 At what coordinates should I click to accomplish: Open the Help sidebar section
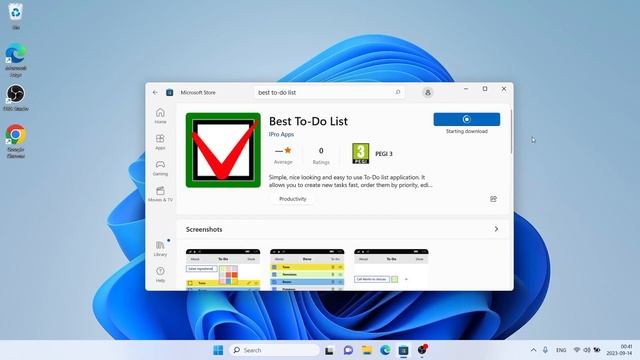pyautogui.click(x=160, y=275)
